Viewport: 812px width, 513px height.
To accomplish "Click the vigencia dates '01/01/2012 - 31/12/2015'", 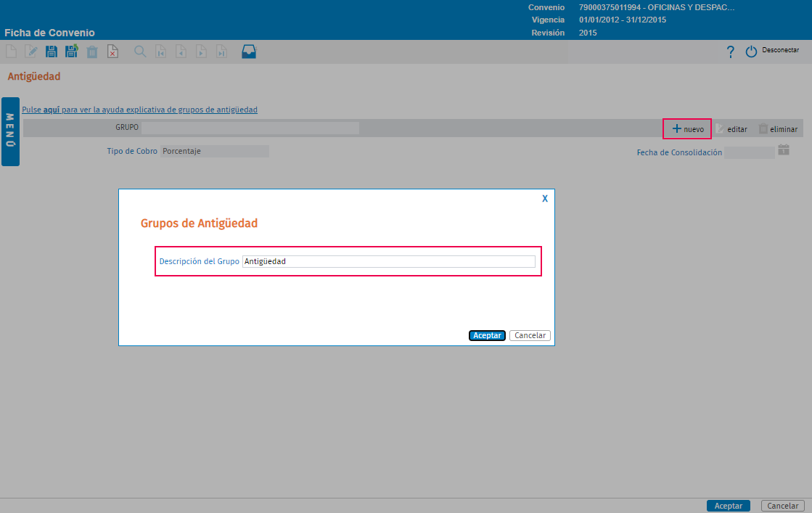I will pos(623,20).
